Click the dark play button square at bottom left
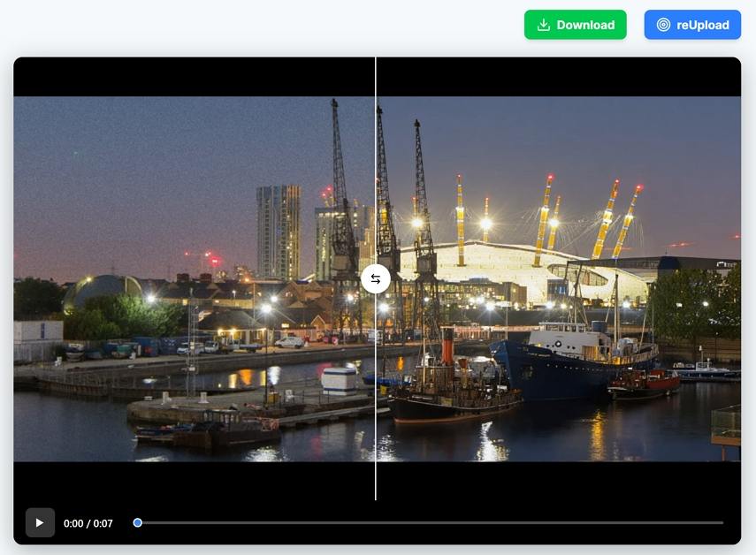Image resolution: width=756 pixels, height=555 pixels. (x=39, y=522)
